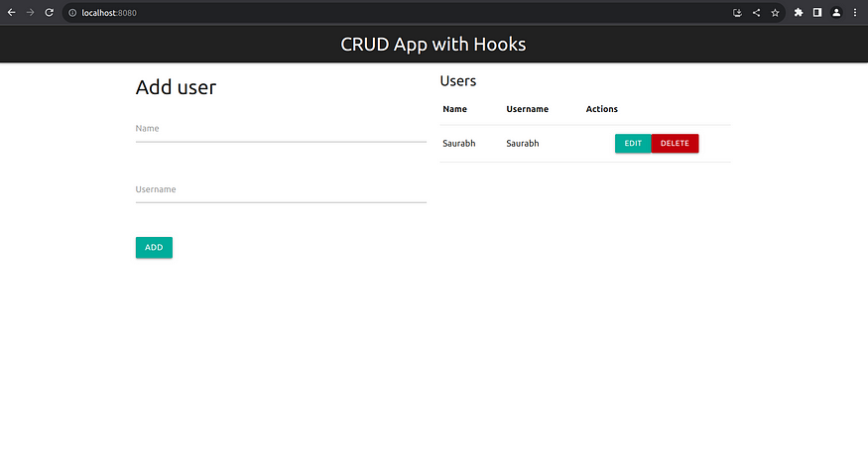Viewport: 868px width, 465px height.
Task: Open the site information icon beside localhost
Action: (x=72, y=13)
